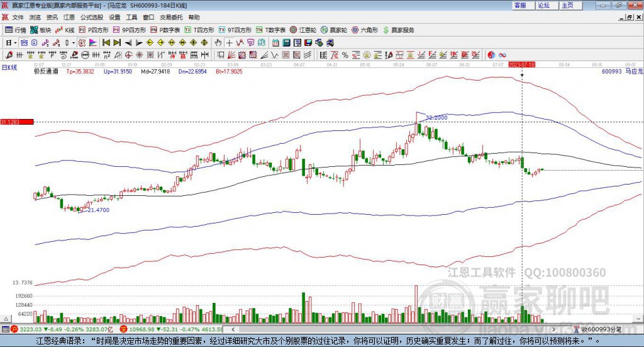The width and height of the screenshot is (644, 347).
Task: Open 赢家服务 dollar-sign service
Action: [x=398, y=30]
